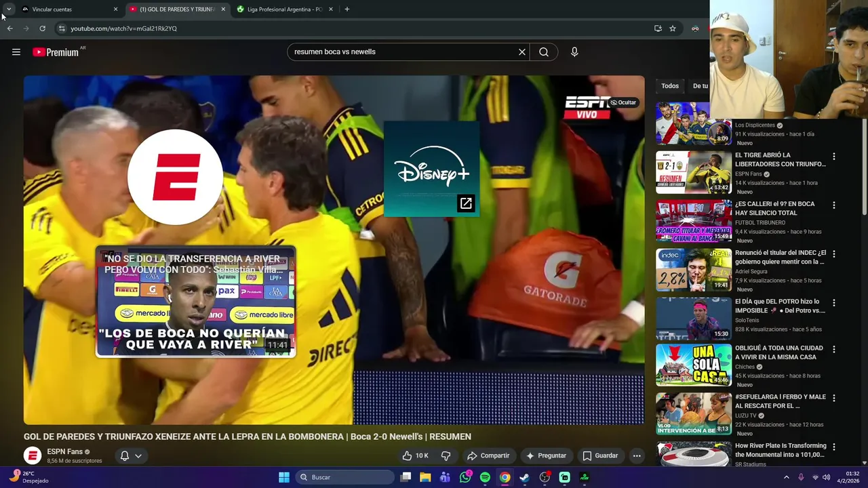Open options menu for DEL POTRO video

(834, 303)
